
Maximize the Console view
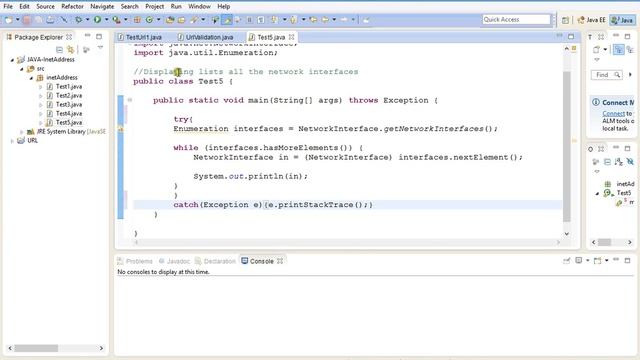[627, 260]
